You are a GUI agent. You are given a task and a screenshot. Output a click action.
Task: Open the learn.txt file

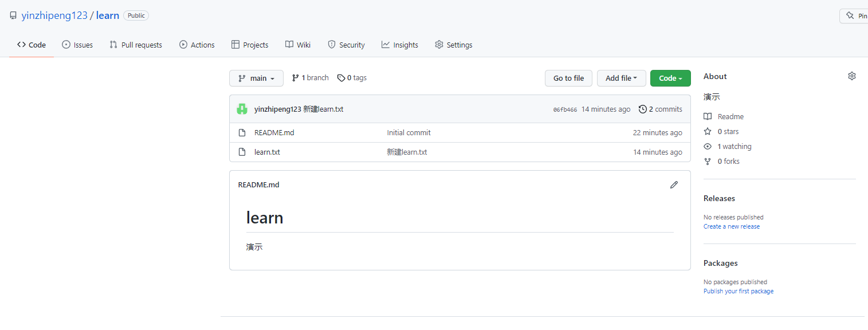coord(267,152)
